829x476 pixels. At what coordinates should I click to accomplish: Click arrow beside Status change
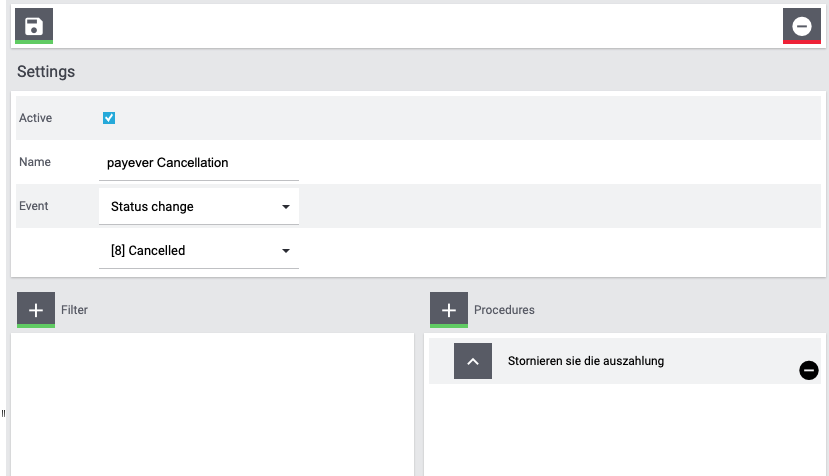285,207
